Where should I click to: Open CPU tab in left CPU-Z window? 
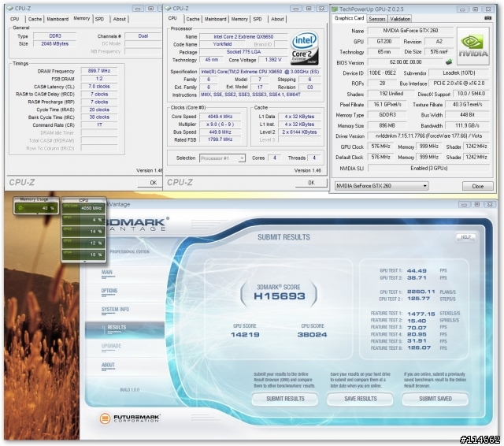pyautogui.click(x=14, y=19)
